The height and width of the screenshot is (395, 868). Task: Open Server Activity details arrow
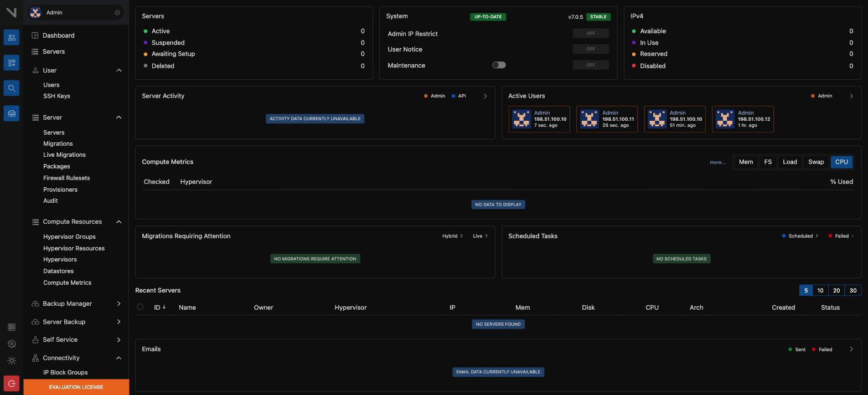(485, 96)
